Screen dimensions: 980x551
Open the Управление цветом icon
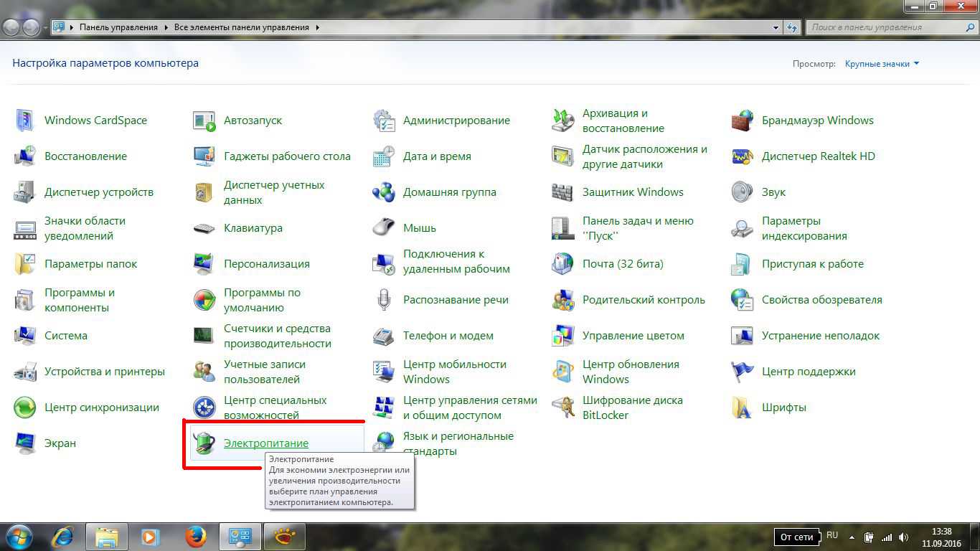[x=563, y=336]
